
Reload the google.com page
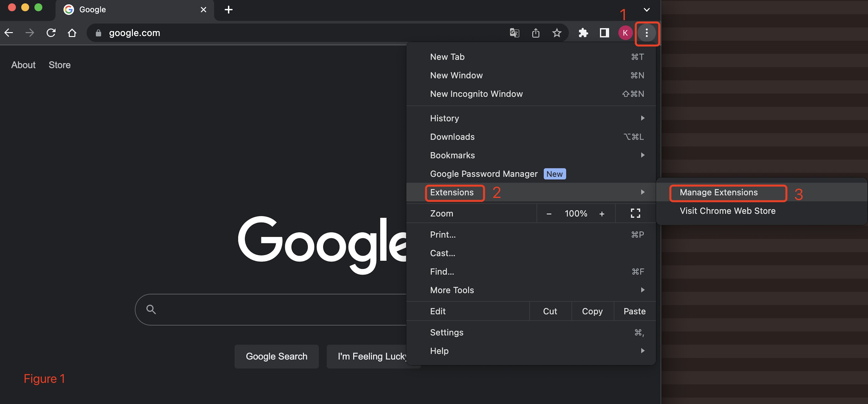point(51,33)
